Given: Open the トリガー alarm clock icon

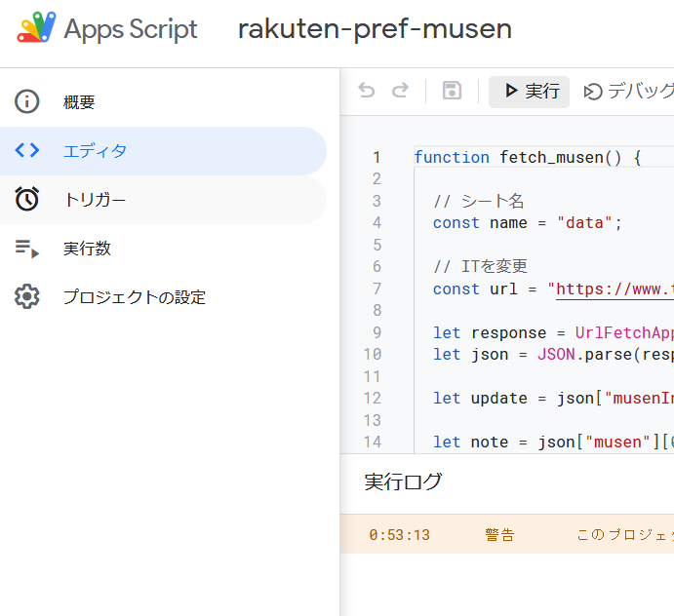Looking at the screenshot, I should [27, 199].
